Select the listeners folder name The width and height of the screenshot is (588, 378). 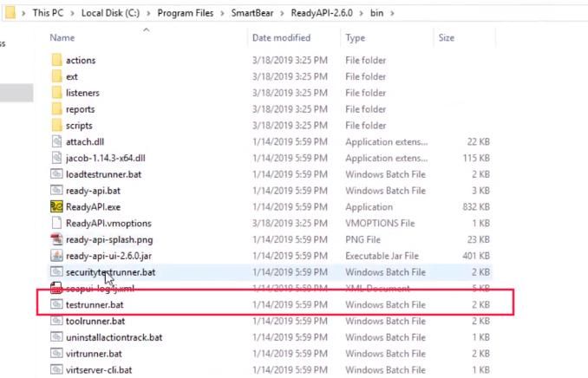pyautogui.click(x=82, y=93)
